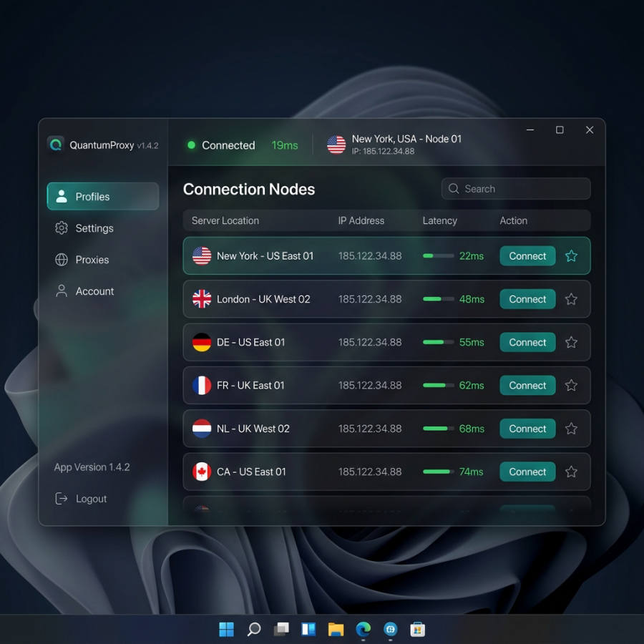This screenshot has width=644, height=644.
Task: Click the US flag in the connection header
Action: click(336, 145)
